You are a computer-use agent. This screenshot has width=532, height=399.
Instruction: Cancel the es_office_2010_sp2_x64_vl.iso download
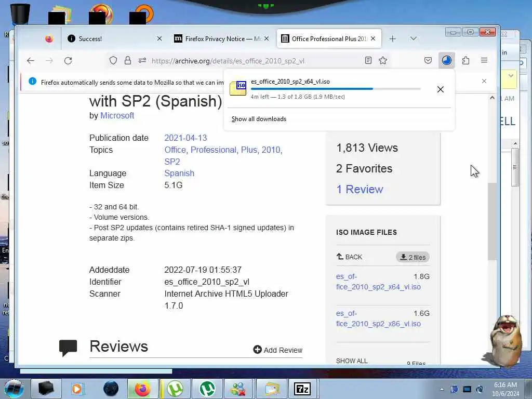click(441, 89)
